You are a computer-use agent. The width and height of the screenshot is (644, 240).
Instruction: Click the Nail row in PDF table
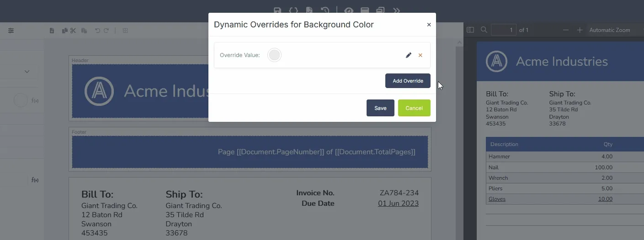tap(564, 167)
